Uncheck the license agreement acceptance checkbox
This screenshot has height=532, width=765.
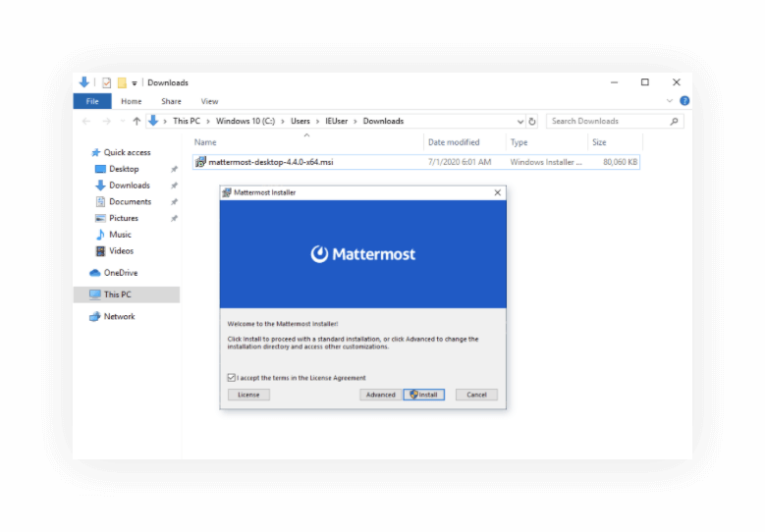pyautogui.click(x=231, y=378)
